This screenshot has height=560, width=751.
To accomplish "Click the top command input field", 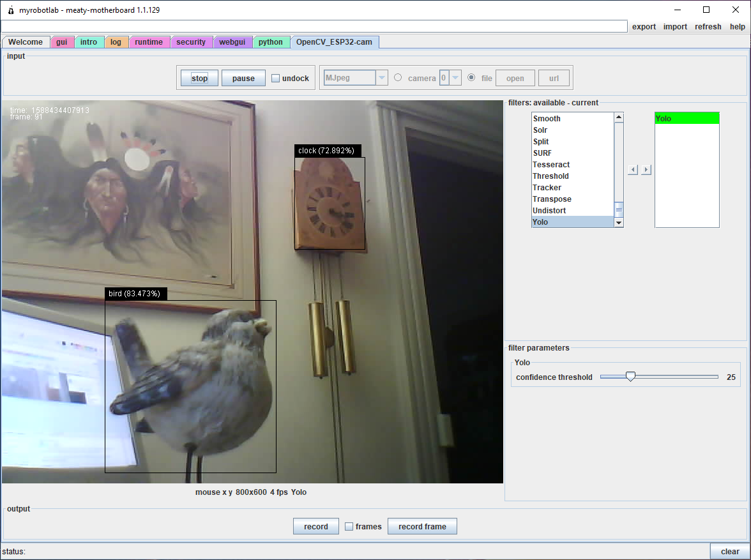I will coord(314,26).
